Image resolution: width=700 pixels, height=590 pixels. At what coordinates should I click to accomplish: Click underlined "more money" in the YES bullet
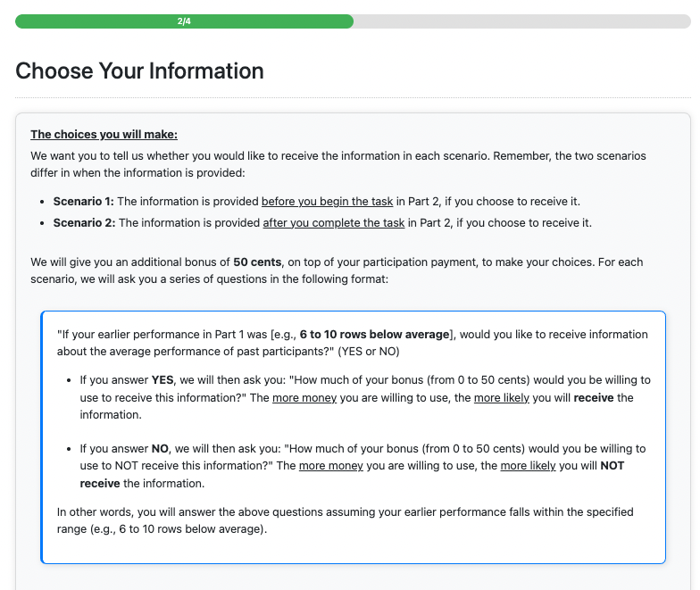(304, 398)
